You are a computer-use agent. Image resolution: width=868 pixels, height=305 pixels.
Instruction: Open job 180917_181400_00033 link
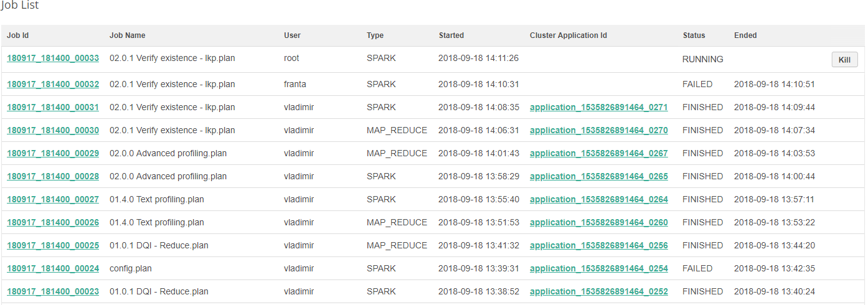point(53,59)
